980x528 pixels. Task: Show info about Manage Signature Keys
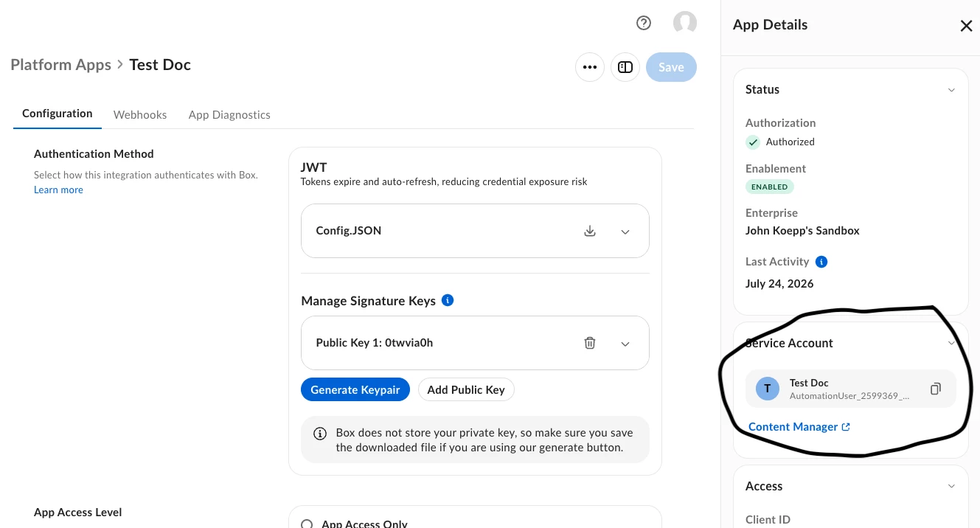point(448,300)
